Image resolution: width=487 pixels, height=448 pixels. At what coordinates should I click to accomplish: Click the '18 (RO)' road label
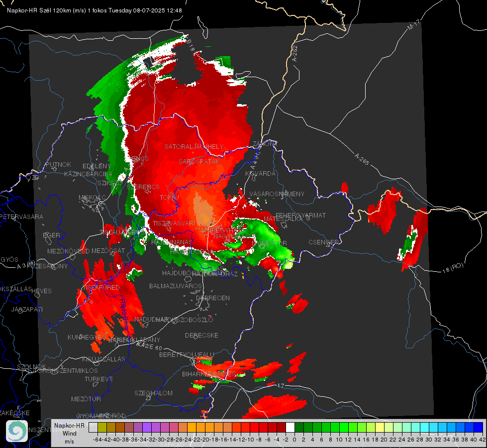(453, 268)
